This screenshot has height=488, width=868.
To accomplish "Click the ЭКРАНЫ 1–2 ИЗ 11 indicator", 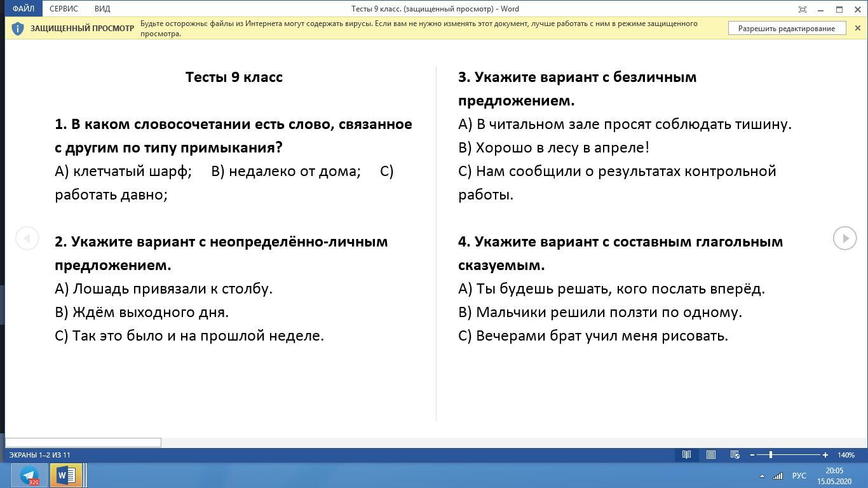I will 40,455.
